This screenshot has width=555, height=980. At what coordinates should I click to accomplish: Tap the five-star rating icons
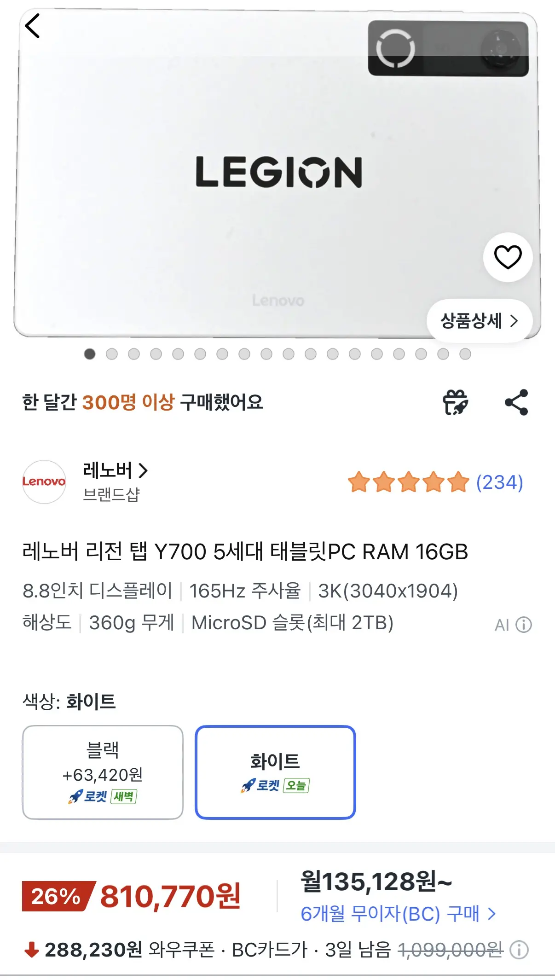tap(408, 482)
